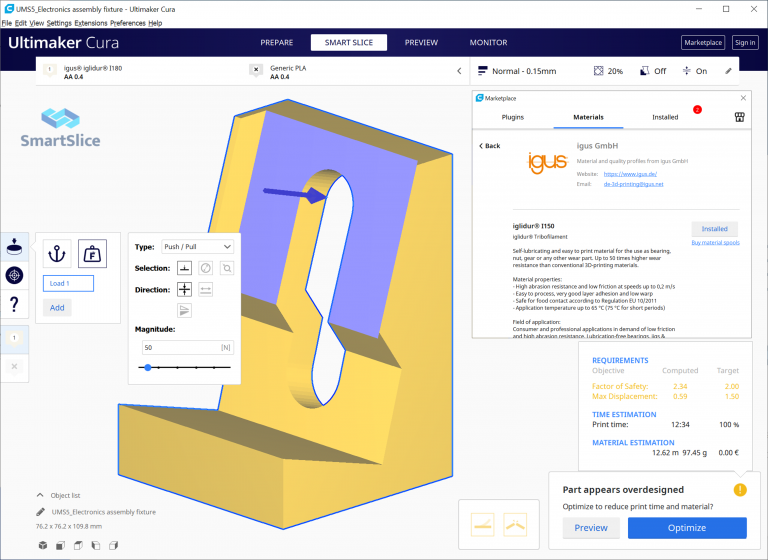Select extruder 1 in left sidebar
The height and width of the screenshot is (560, 768).
14,338
